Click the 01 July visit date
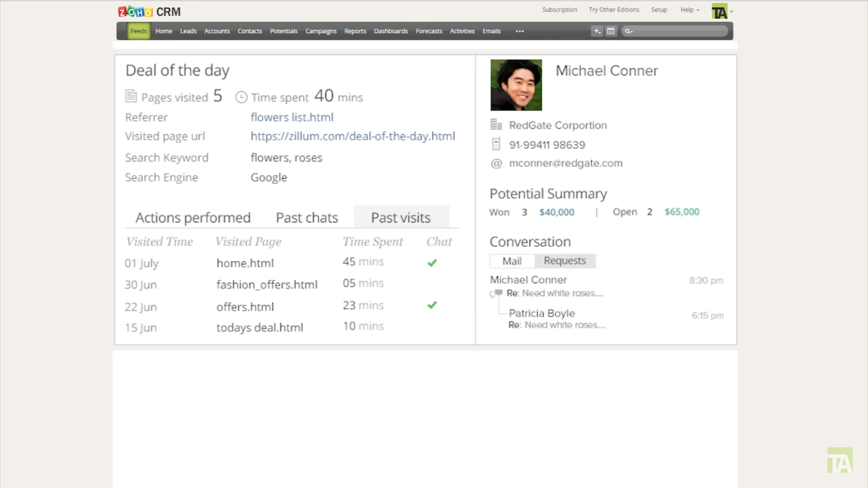Screen dimensions: 868x488 click(x=142, y=263)
